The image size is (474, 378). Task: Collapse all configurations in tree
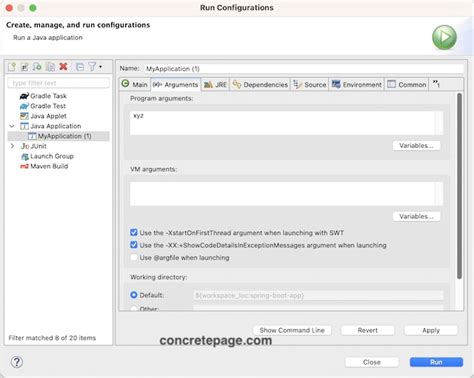coord(80,67)
